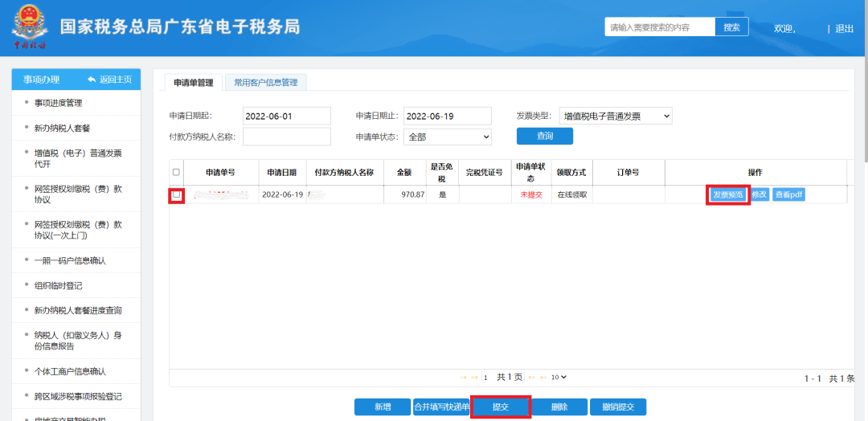Go to next page pagination icon
The height and width of the screenshot is (421, 868).
[532, 378]
